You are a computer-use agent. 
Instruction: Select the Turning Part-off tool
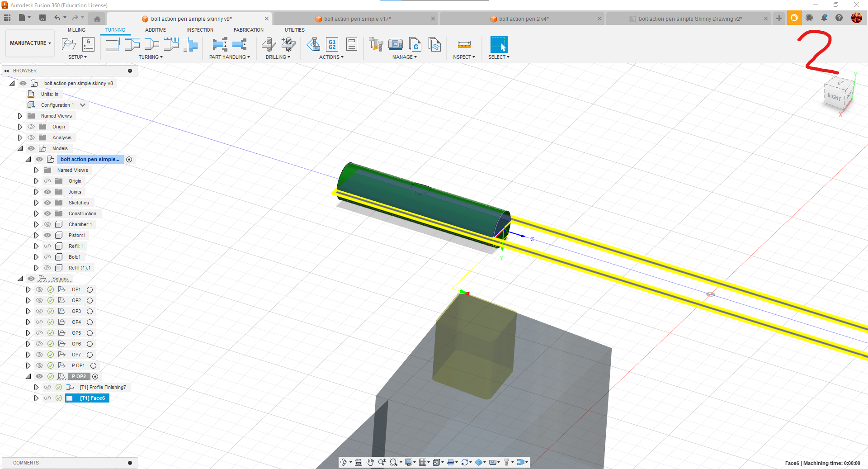pyautogui.click(x=191, y=44)
